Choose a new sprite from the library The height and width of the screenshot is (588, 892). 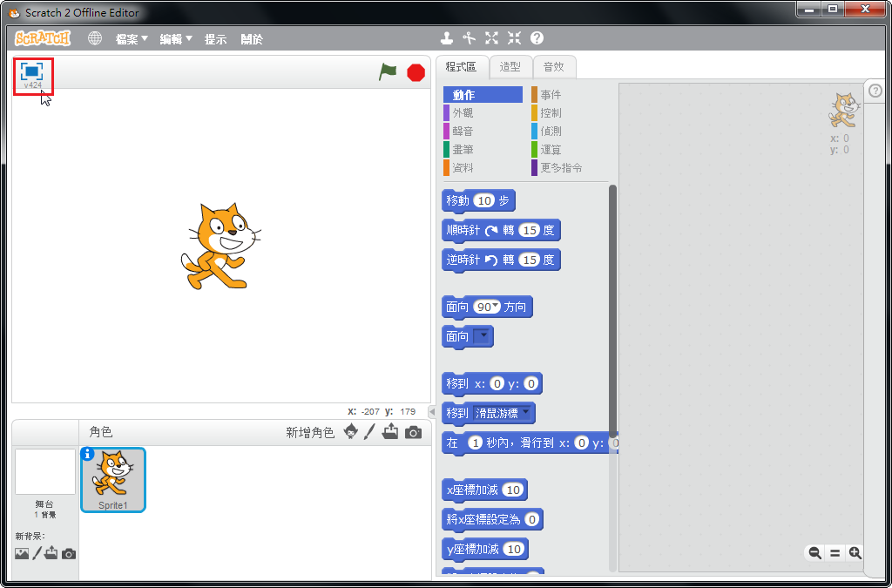coord(351,431)
